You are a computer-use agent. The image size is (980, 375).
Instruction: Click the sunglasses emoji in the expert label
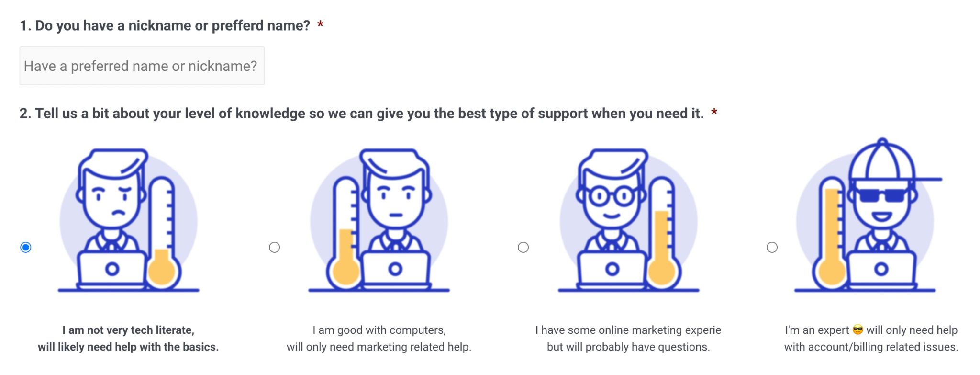(857, 330)
